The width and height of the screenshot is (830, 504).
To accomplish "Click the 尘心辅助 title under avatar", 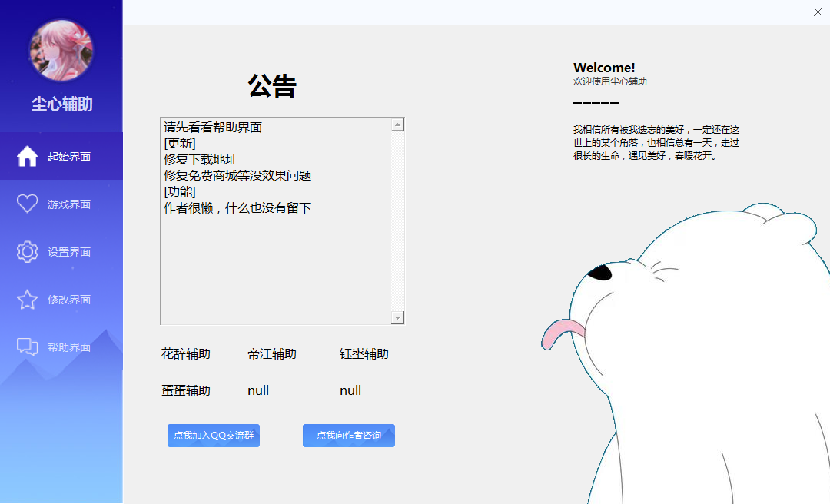I will (62, 104).
